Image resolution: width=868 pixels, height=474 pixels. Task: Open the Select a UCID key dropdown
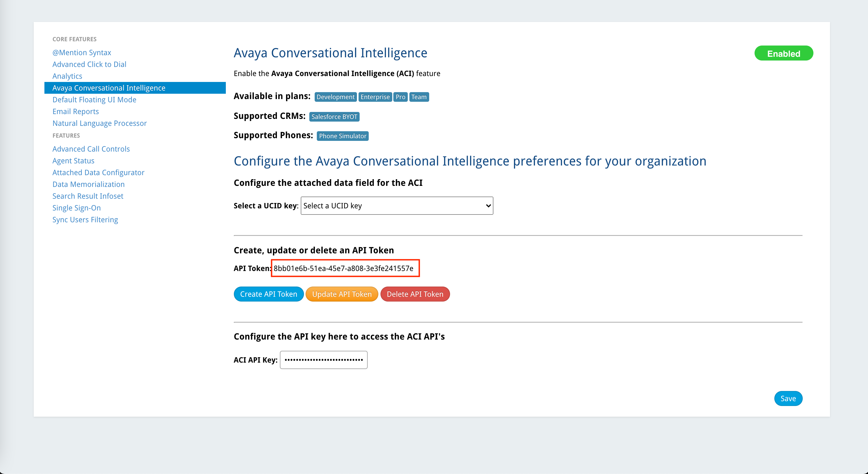point(396,205)
